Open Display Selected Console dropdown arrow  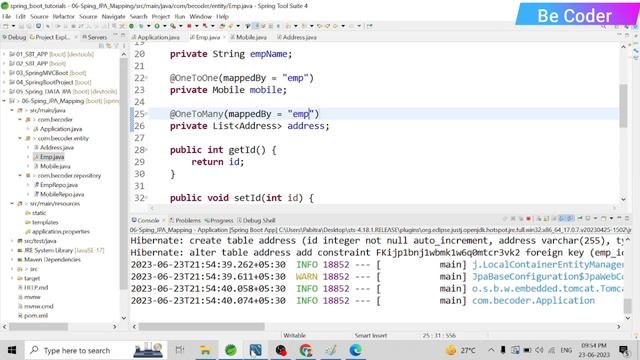point(595,219)
